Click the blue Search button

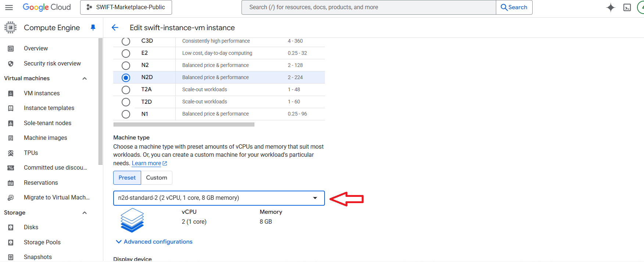click(514, 7)
